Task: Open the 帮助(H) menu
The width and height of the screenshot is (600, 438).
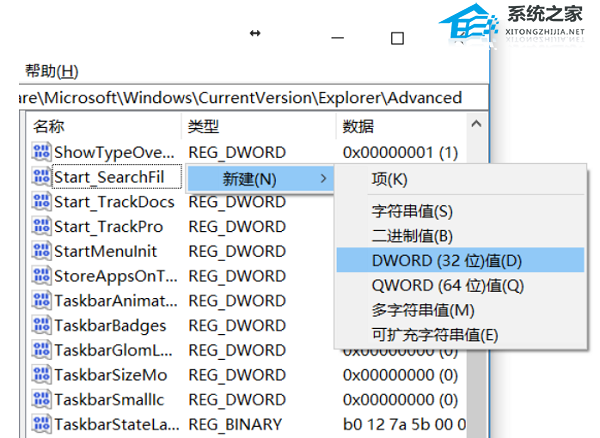Action: click(x=52, y=71)
